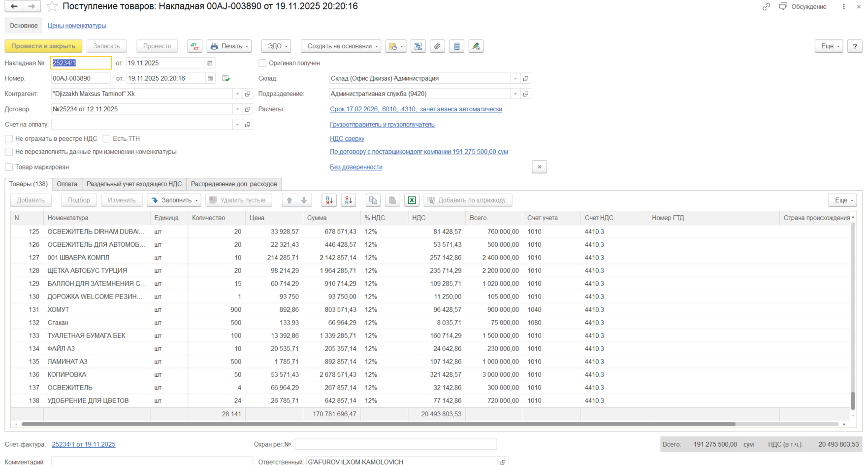Click Провести и закрыть

tap(43, 46)
